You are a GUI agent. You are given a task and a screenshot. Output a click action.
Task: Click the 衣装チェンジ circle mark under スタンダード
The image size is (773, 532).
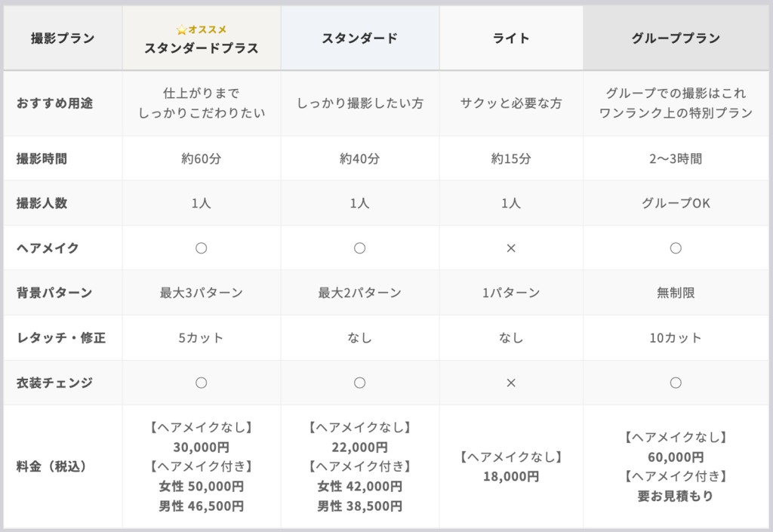pyautogui.click(x=360, y=383)
